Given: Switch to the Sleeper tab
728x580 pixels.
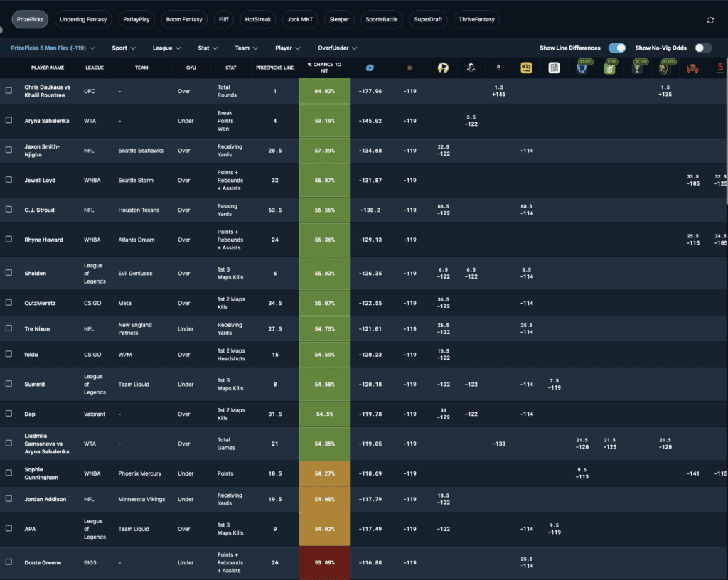Looking at the screenshot, I should 339,19.
